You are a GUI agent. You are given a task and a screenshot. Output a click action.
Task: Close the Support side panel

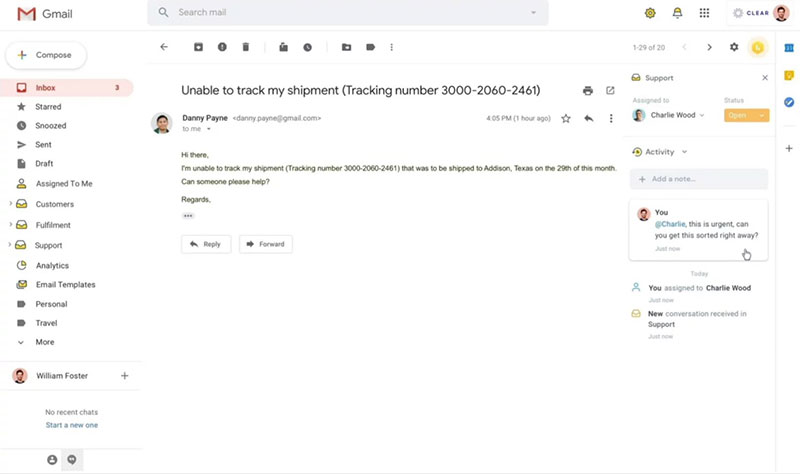point(765,78)
